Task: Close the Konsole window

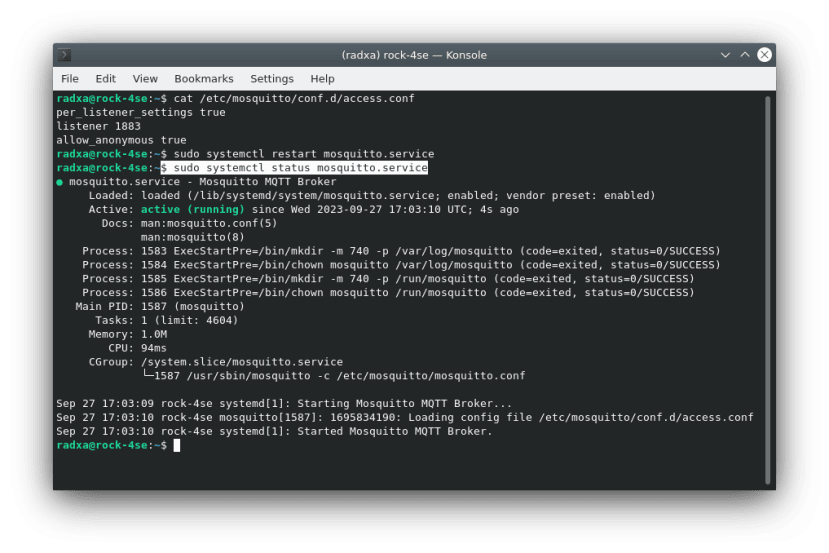Action: click(764, 55)
